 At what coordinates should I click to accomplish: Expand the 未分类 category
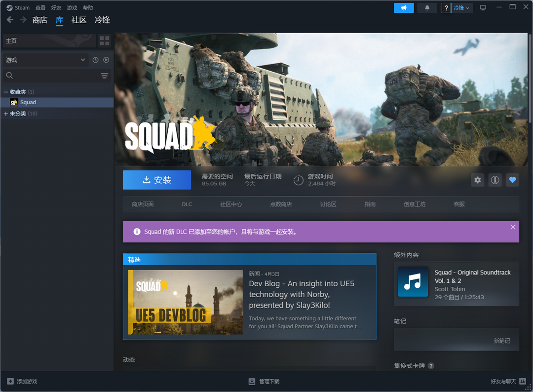[6, 114]
